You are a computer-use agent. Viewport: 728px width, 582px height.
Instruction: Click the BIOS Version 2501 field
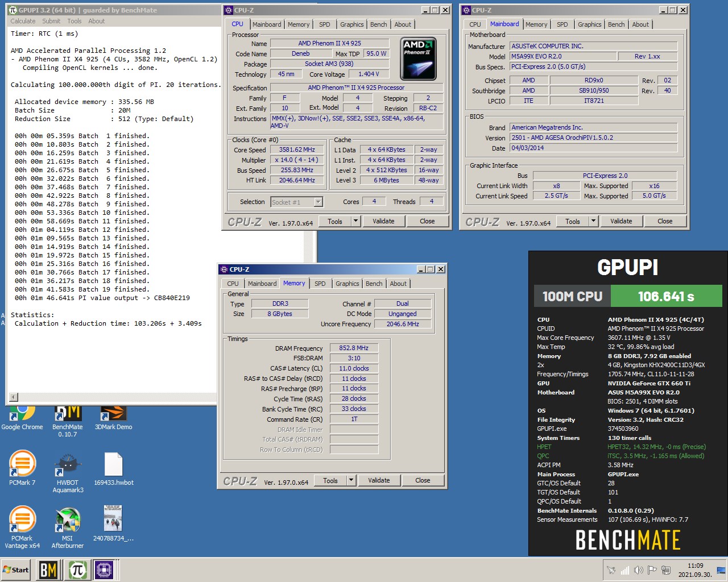coord(593,138)
